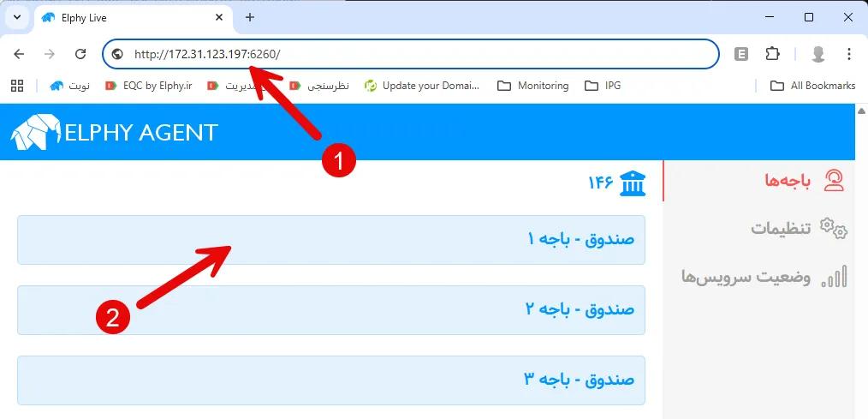Reload the page with refresh button
The width and height of the screenshot is (868, 419).
pos(80,54)
